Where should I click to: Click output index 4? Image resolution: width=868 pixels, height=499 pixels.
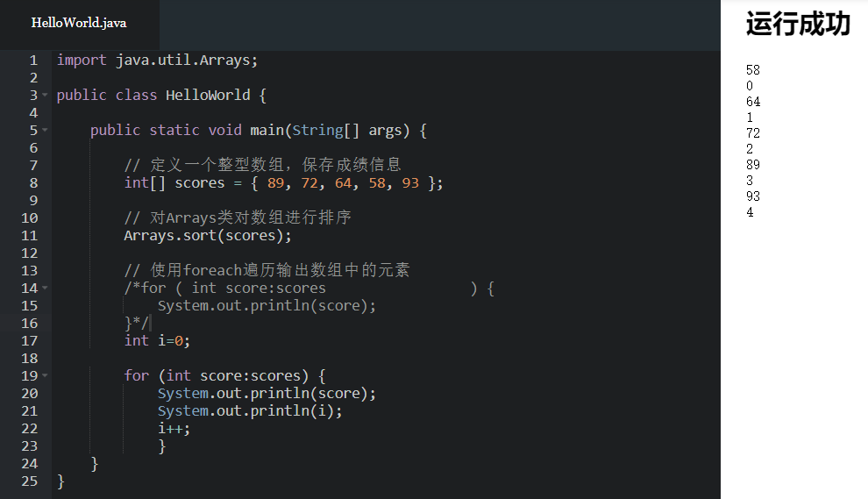click(750, 212)
